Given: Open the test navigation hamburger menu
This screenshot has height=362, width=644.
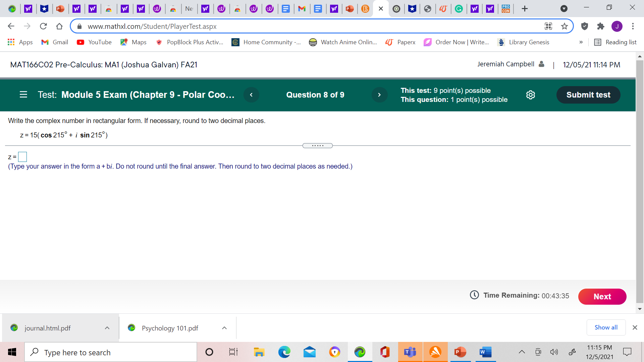Looking at the screenshot, I should pos(23,95).
